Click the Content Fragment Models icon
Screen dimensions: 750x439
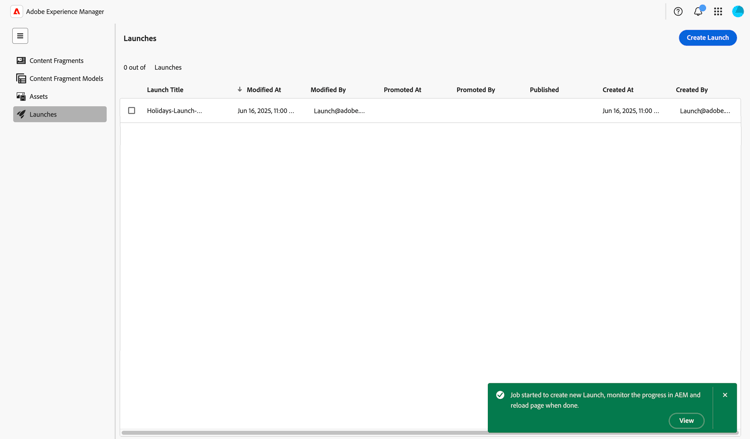point(21,78)
